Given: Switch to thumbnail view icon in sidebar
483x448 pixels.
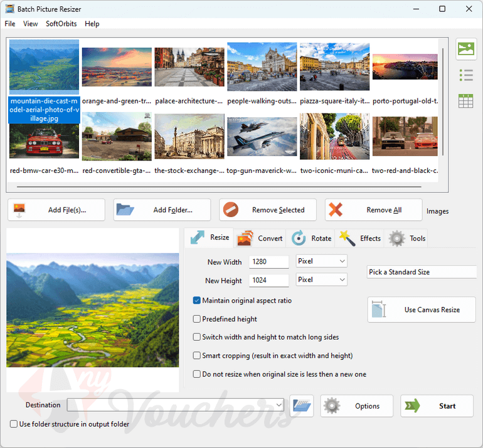Looking at the screenshot, I should (x=465, y=49).
